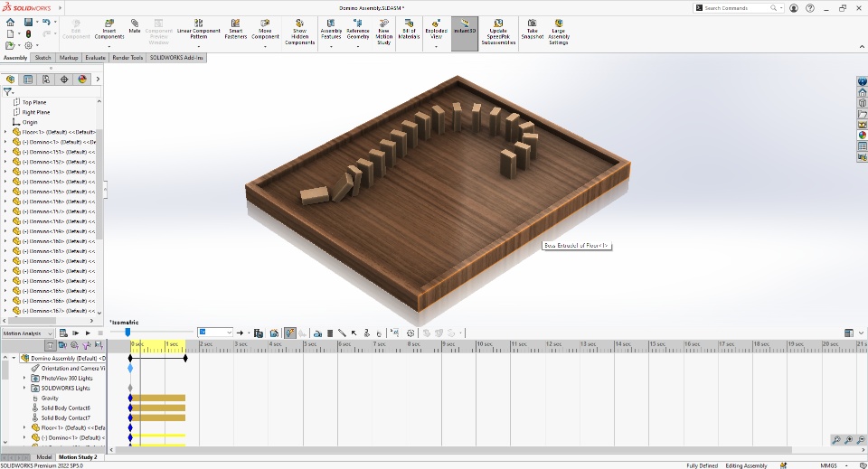This screenshot has width=868, height=469.
Task: Create a new document with the New icon
Action: pyautogui.click(x=10, y=33)
